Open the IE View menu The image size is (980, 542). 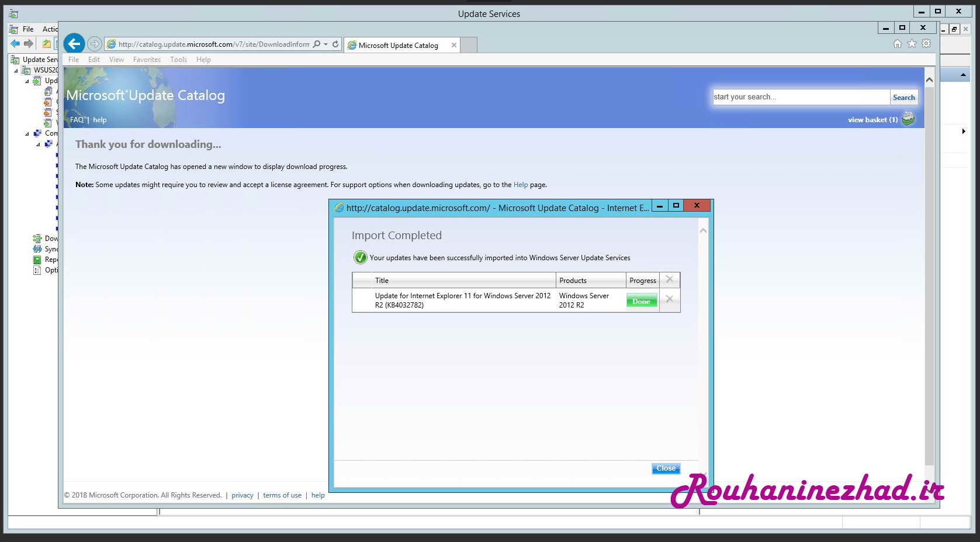point(116,60)
